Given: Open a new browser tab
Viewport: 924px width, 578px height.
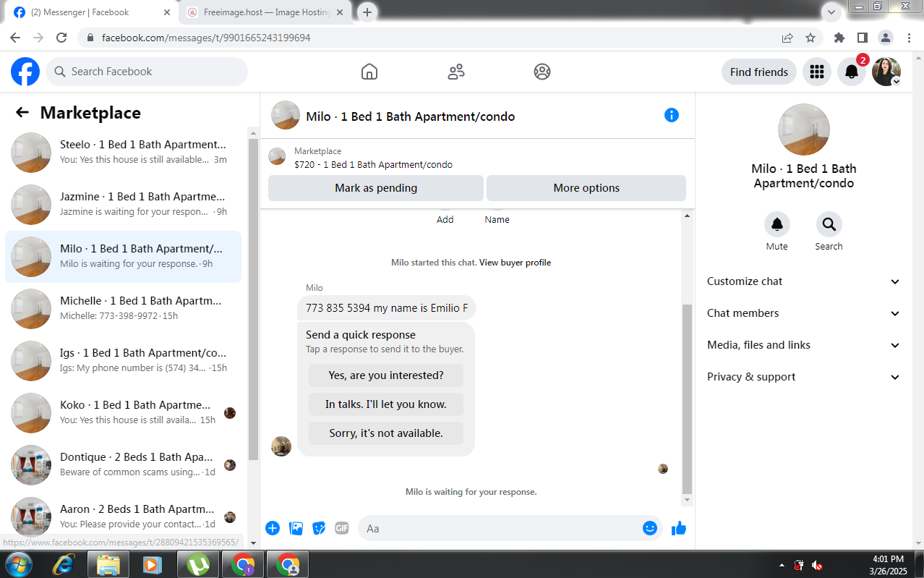Looking at the screenshot, I should [x=367, y=12].
